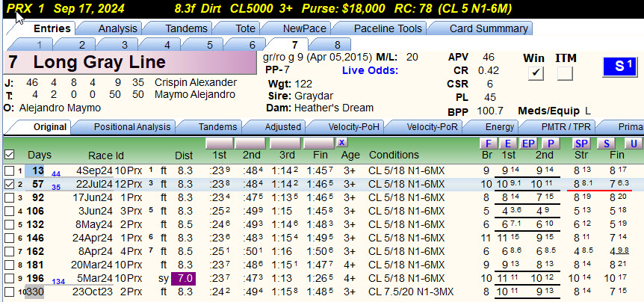Select horse tab number 6
Screen dimensions: 644x302
(x=249, y=44)
